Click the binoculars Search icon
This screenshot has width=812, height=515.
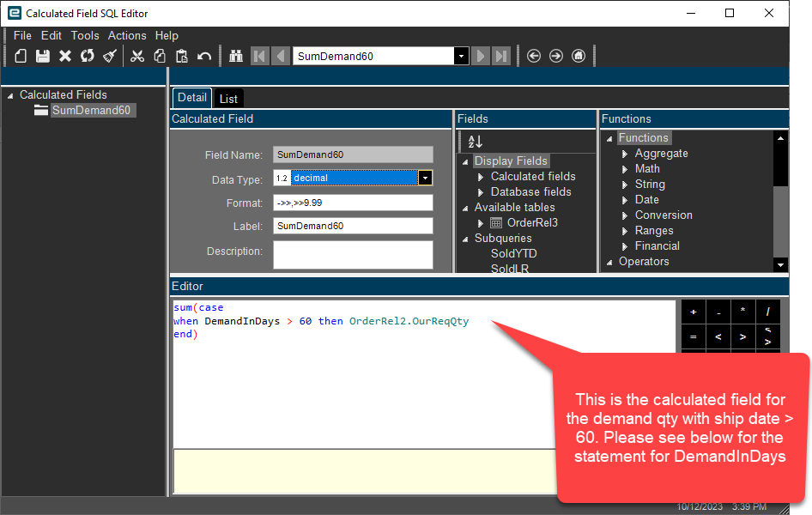[x=236, y=56]
